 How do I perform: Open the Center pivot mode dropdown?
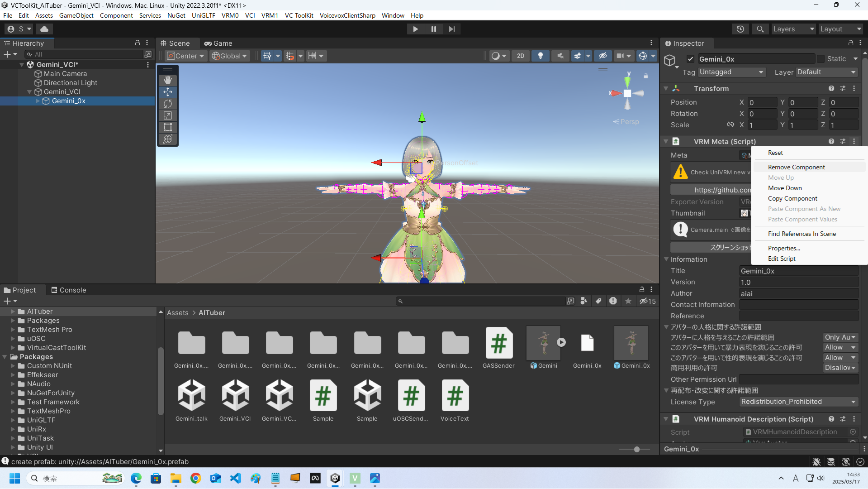[186, 56]
